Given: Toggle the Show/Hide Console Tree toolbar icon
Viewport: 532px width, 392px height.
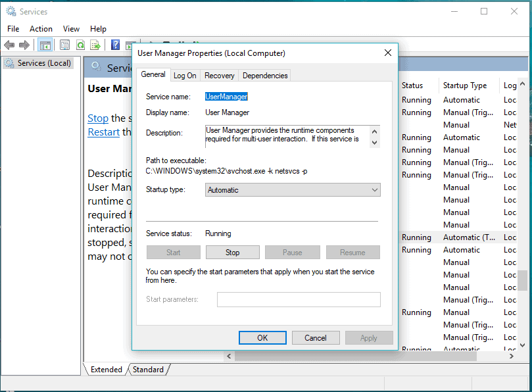Looking at the screenshot, I should tap(45, 45).
